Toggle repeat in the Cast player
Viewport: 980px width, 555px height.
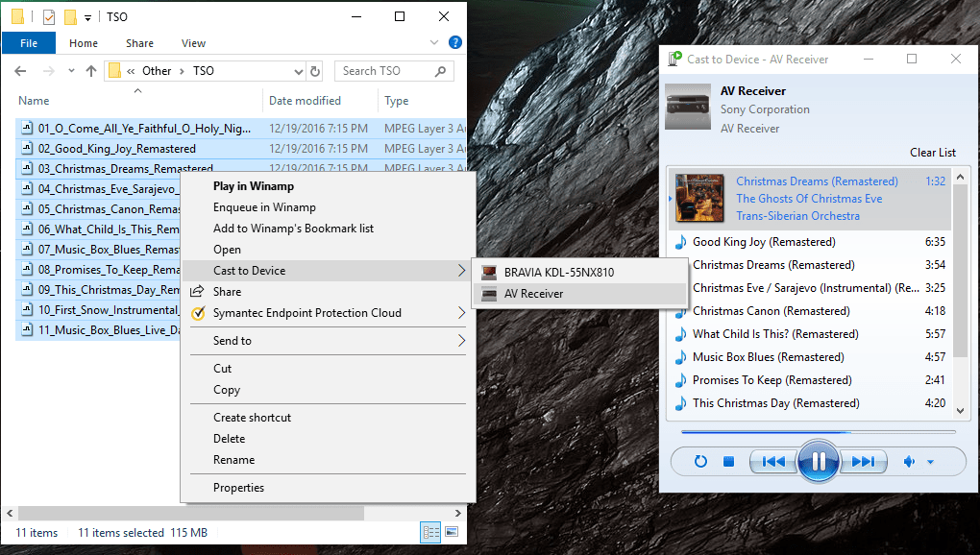tap(700, 461)
